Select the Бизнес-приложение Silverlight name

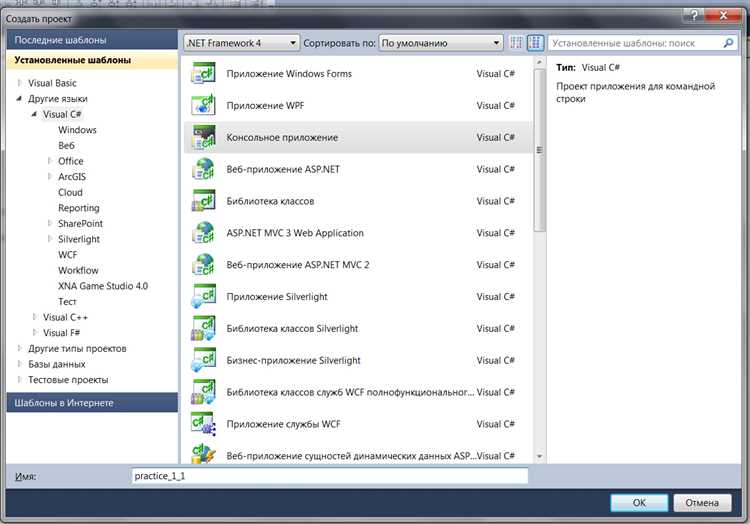pos(293,360)
